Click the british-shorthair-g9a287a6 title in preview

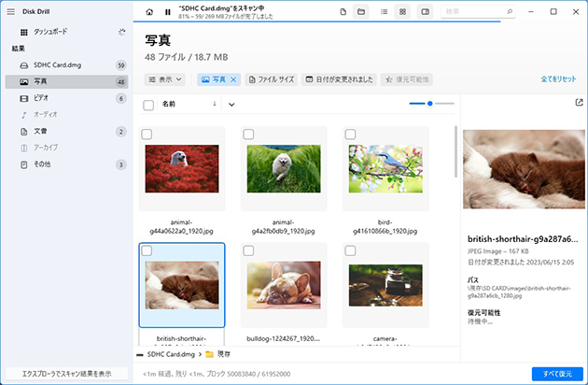[523, 239]
